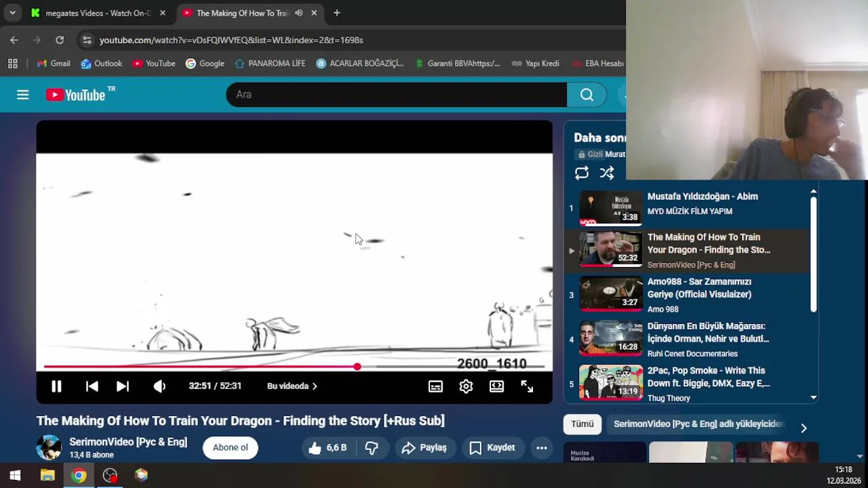Focus the 'Ara' search field
Image resolution: width=868 pixels, height=488 pixels.
click(396, 94)
